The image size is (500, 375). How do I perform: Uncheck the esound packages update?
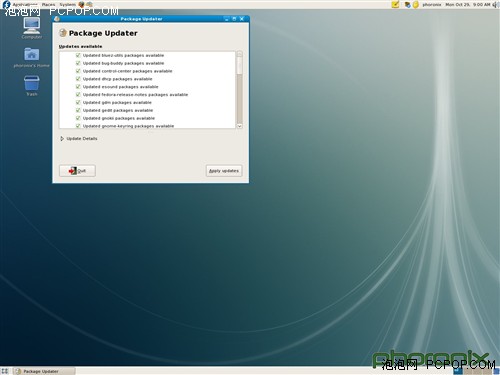click(78, 87)
